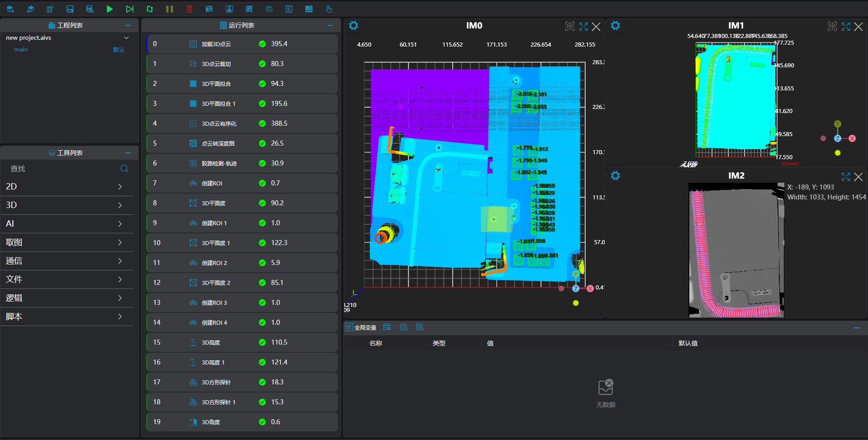The width and height of the screenshot is (868, 440).
Task: Open IM0 viewer settings gear
Action: point(354,26)
